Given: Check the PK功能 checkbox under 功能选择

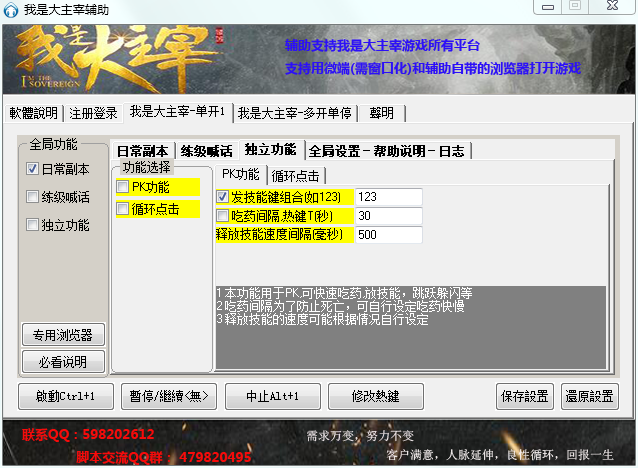Looking at the screenshot, I should (x=123, y=187).
